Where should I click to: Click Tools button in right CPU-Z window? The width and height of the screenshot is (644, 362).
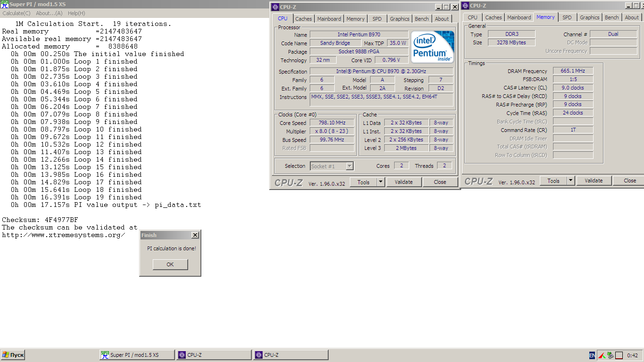(x=553, y=181)
